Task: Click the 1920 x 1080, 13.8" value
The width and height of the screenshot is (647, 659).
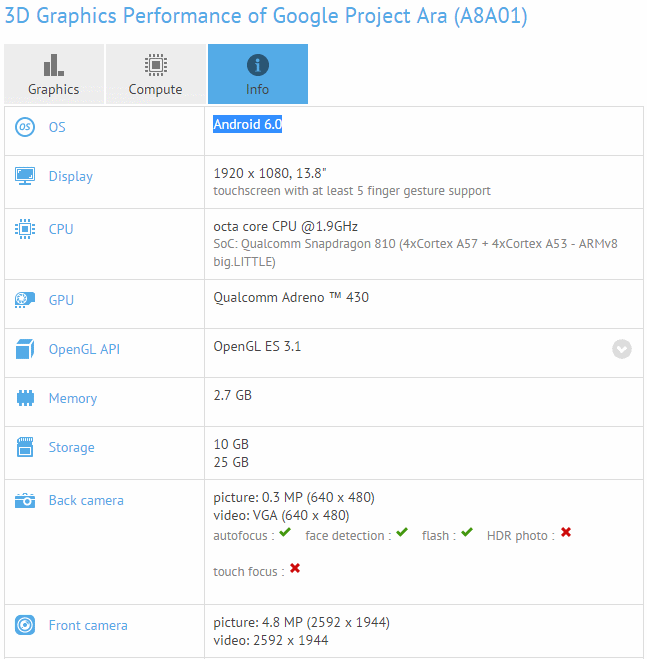Action: pos(270,173)
